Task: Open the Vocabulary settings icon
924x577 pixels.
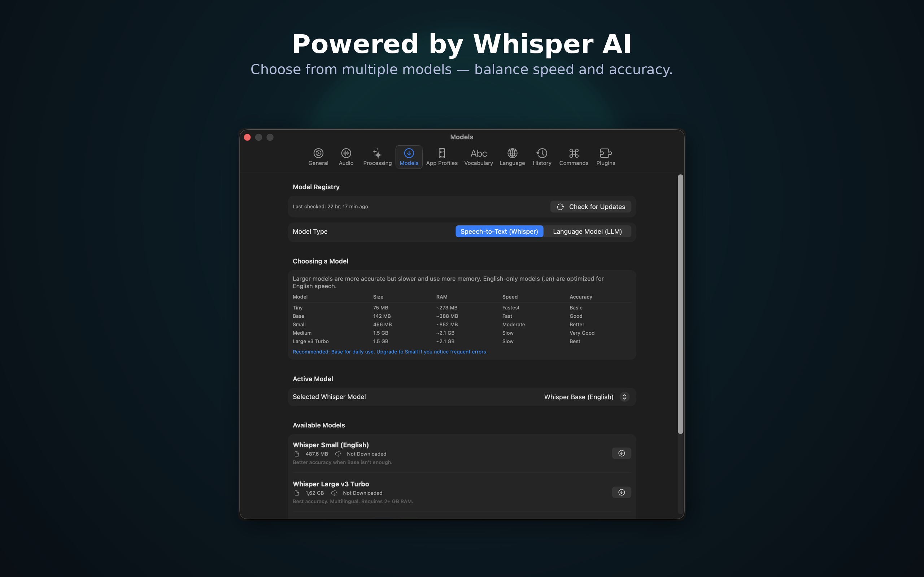Action: (478, 157)
